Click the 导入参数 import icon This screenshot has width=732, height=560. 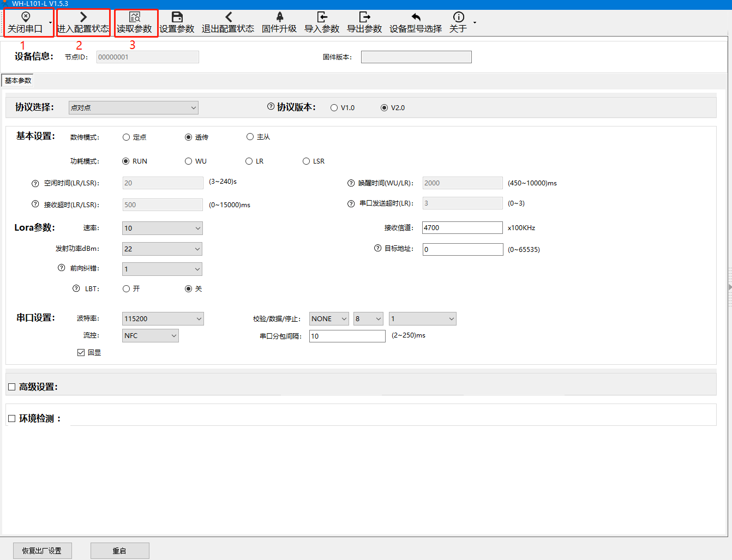pyautogui.click(x=322, y=17)
